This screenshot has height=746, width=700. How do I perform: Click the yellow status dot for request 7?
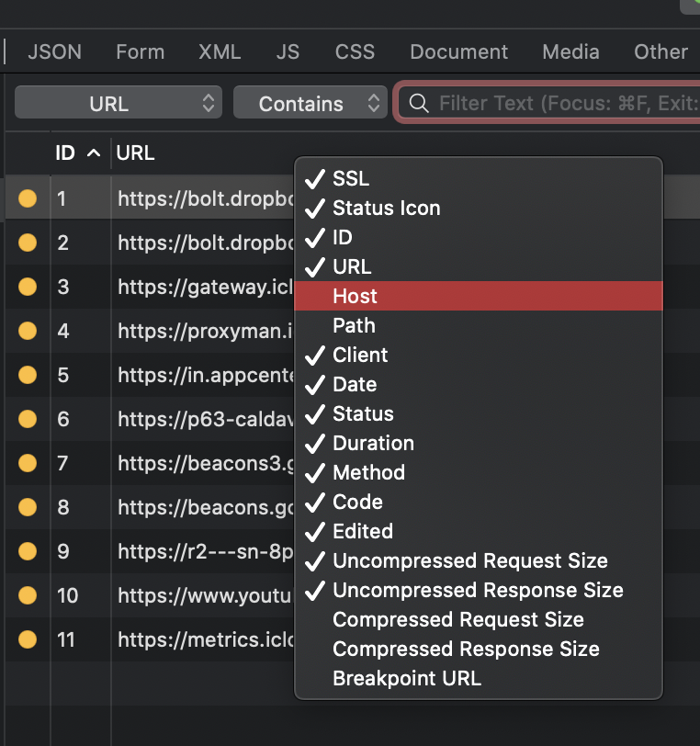[x=28, y=463]
